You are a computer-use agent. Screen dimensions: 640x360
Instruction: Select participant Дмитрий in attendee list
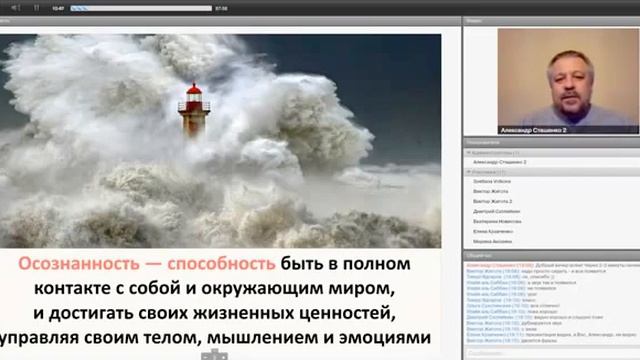(x=496, y=211)
